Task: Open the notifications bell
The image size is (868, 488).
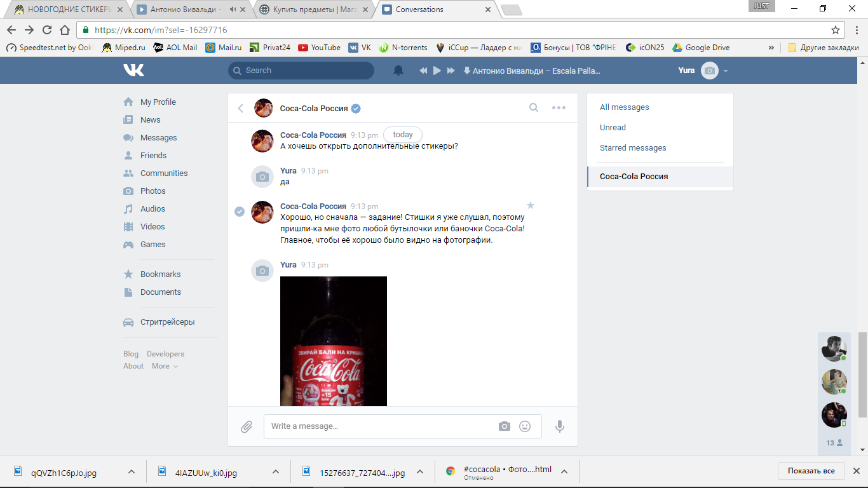Action: click(398, 71)
